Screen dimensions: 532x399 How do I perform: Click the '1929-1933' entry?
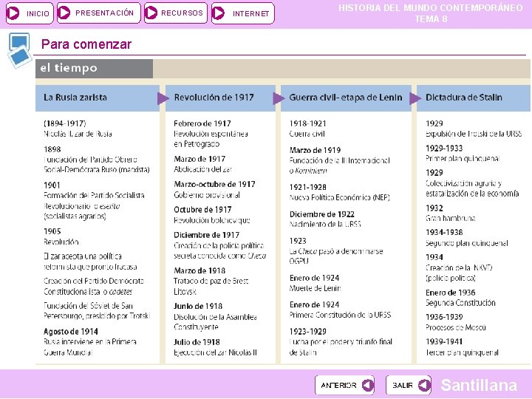(444, 149)
